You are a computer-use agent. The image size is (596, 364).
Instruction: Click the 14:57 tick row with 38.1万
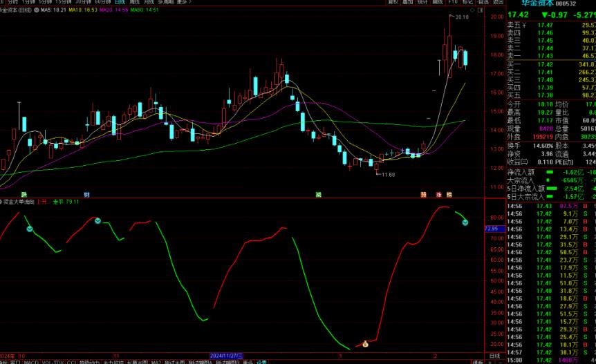[551, 352]
